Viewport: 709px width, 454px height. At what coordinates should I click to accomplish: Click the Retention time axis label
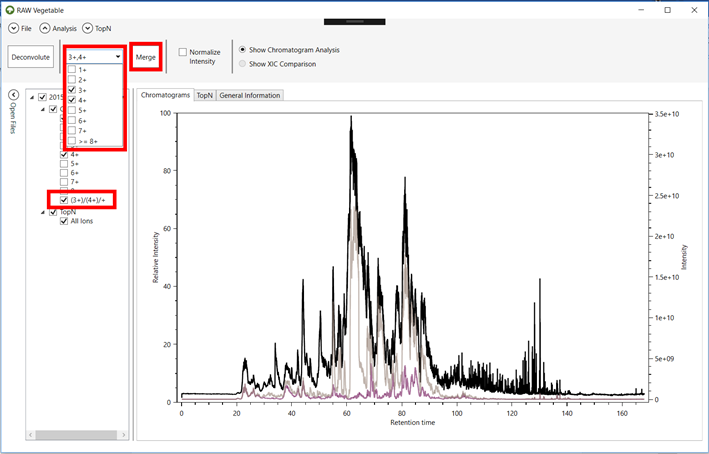pos(412,422)
